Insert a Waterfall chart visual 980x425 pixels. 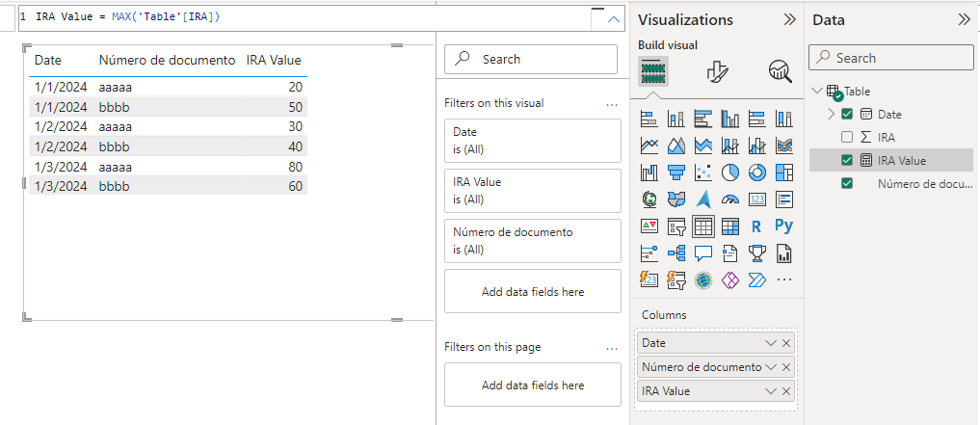click(649, 172)
